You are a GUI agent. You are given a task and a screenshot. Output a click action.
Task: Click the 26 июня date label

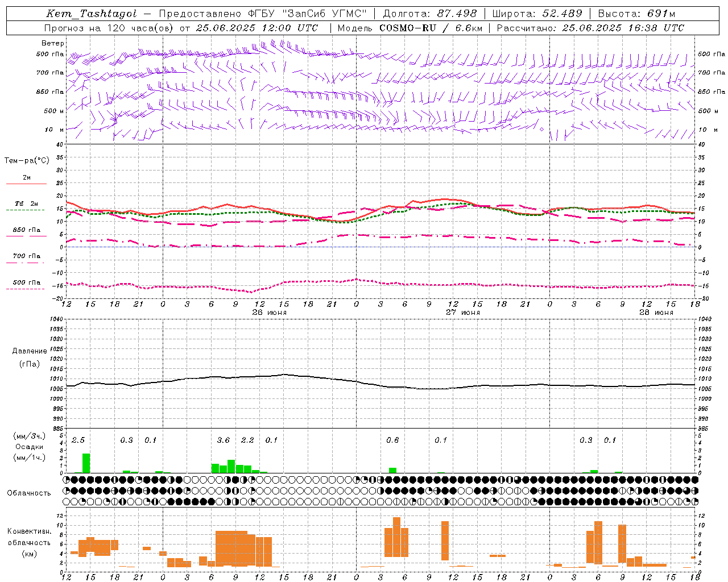(270, 313)
